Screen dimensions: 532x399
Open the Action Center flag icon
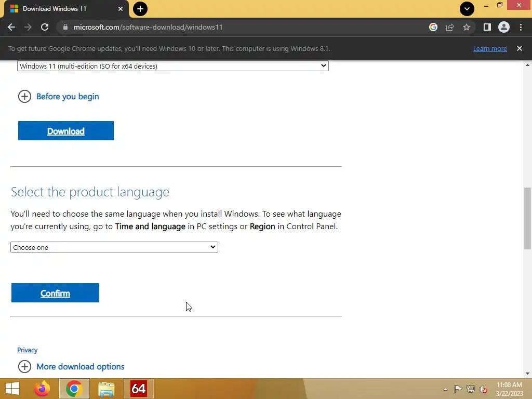point(458,389)
